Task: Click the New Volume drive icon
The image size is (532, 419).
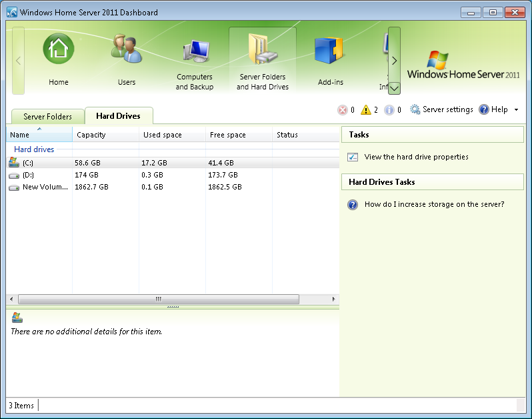Action: tap(14, 187)
